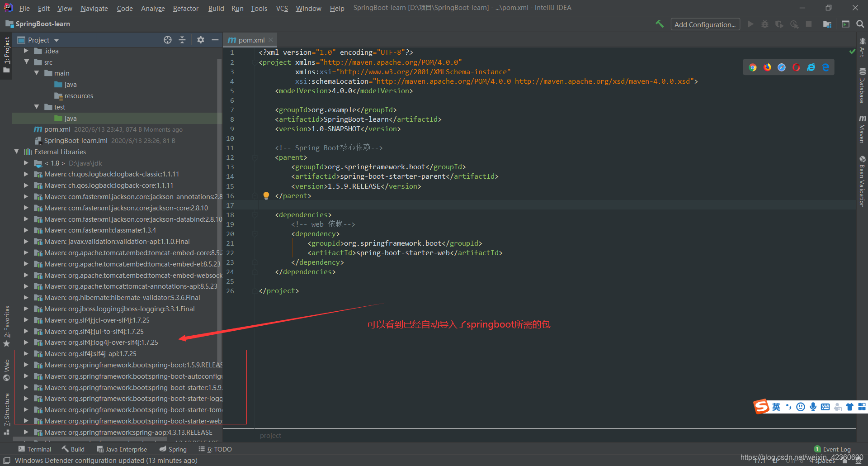The width and height of the screenshot is (868, 466).
Task: Open the Terminal tool window
Action: [35, 449]
